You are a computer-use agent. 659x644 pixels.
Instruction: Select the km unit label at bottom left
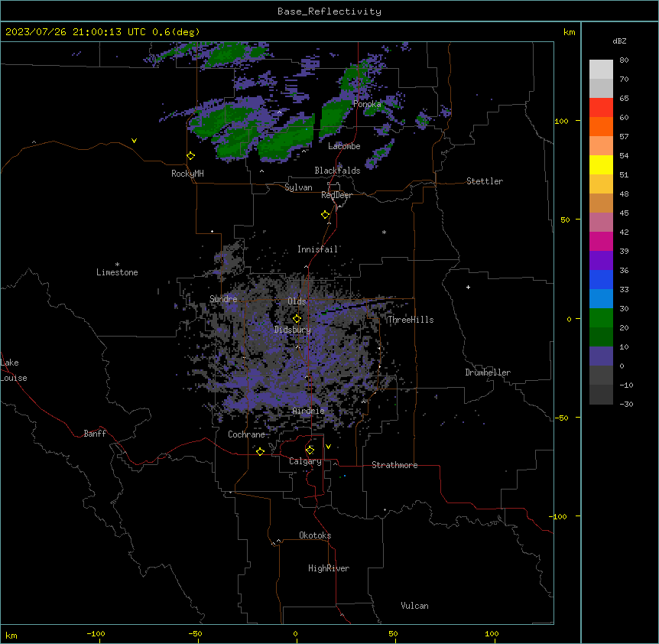(11, 636)
